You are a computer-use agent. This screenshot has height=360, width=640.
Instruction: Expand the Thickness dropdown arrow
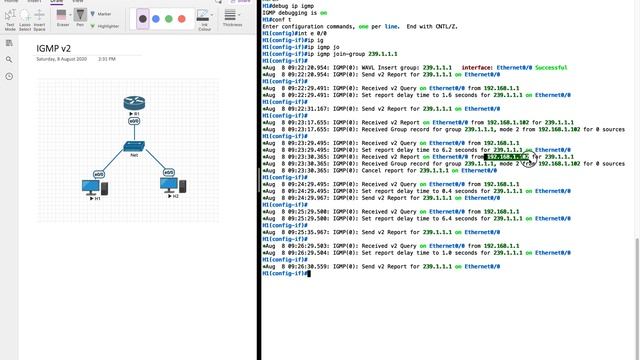pos(239,15)
